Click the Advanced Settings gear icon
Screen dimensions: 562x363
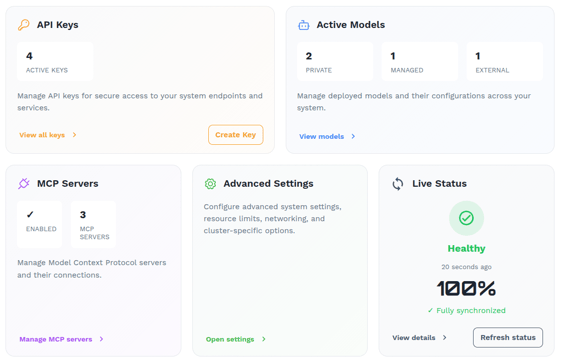coord(210,184)
